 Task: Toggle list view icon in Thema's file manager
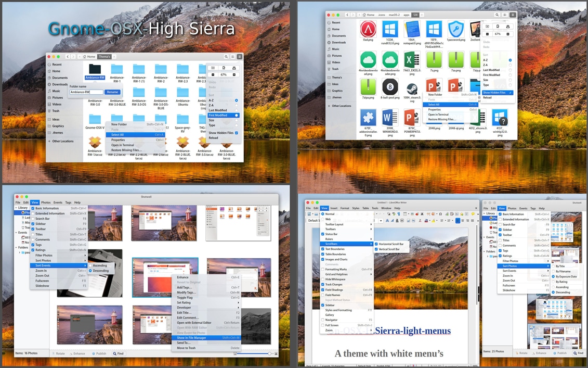click(x=233, y=57)
